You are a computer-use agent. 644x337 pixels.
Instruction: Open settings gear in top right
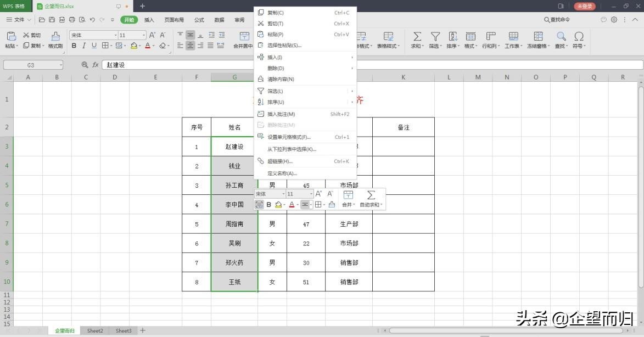point(614,19)
